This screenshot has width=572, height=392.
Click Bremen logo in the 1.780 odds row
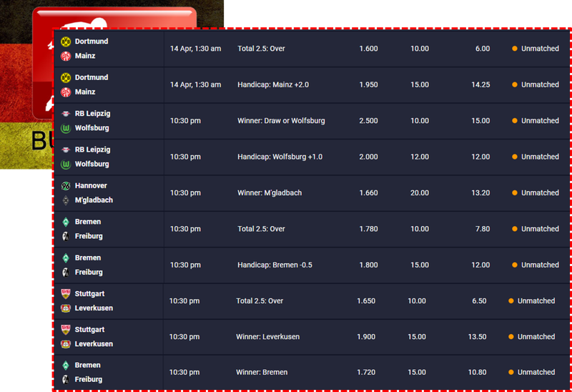(x=66, y=222)
